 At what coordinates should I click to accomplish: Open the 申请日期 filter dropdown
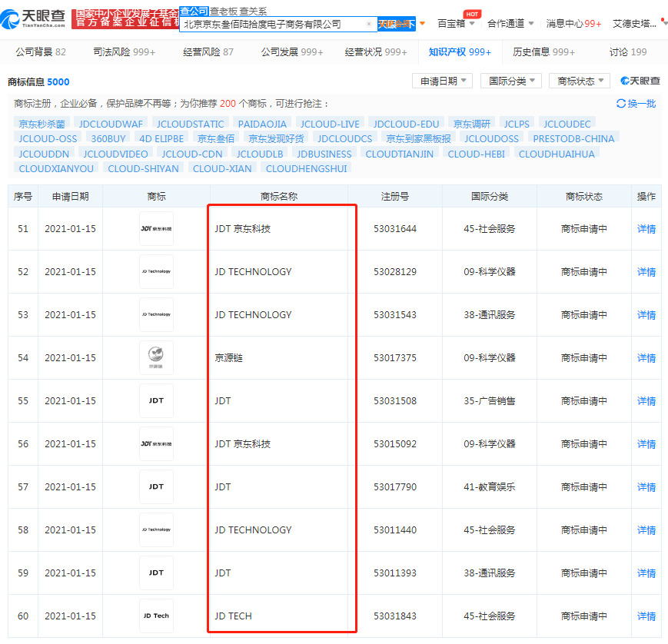tap(443, 81)
